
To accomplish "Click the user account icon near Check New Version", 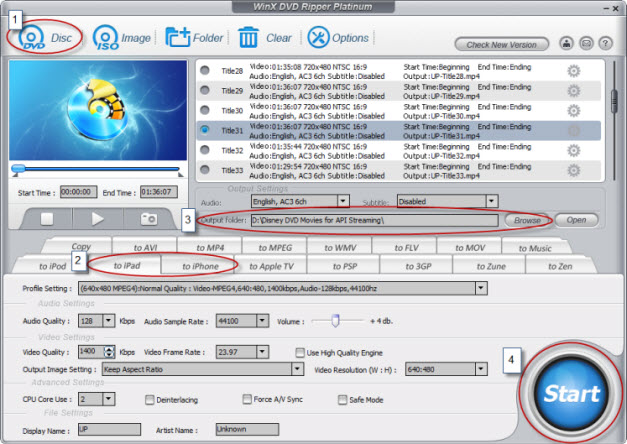I will (x=566, y=43).
